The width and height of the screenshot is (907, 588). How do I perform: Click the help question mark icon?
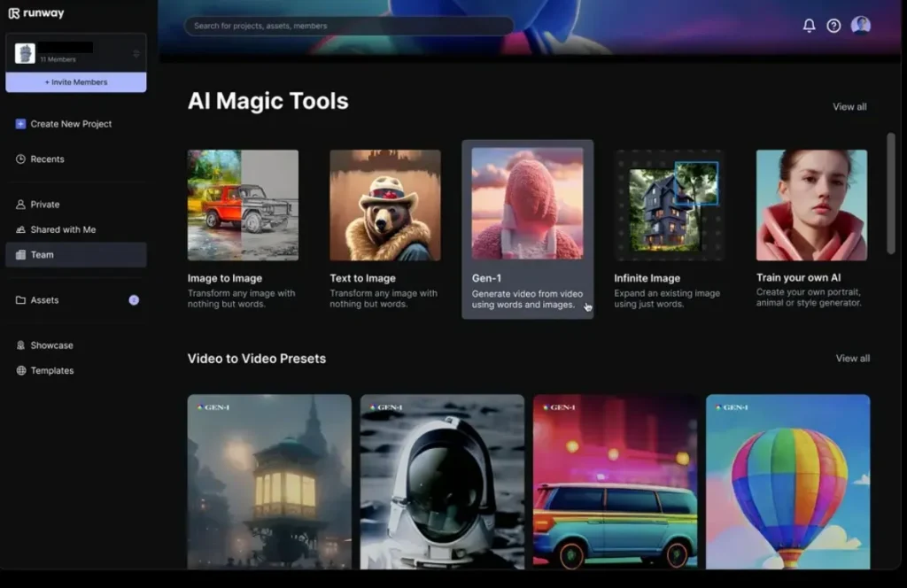833,26
